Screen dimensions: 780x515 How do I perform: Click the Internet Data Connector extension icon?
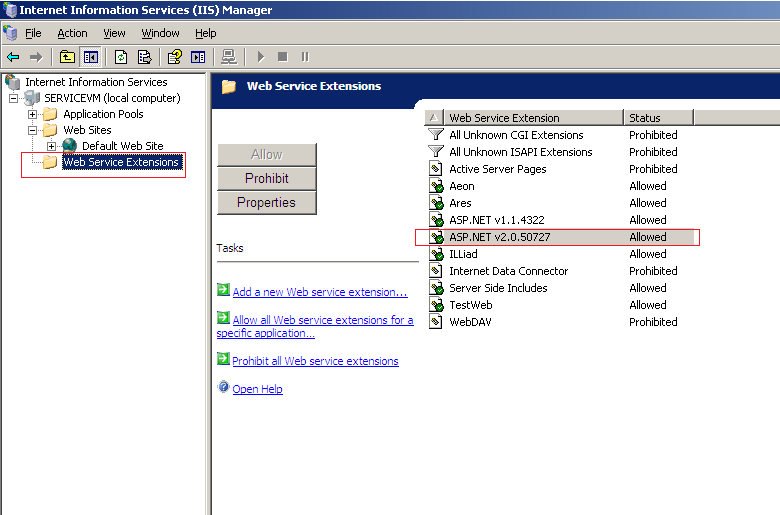[436, 271]
